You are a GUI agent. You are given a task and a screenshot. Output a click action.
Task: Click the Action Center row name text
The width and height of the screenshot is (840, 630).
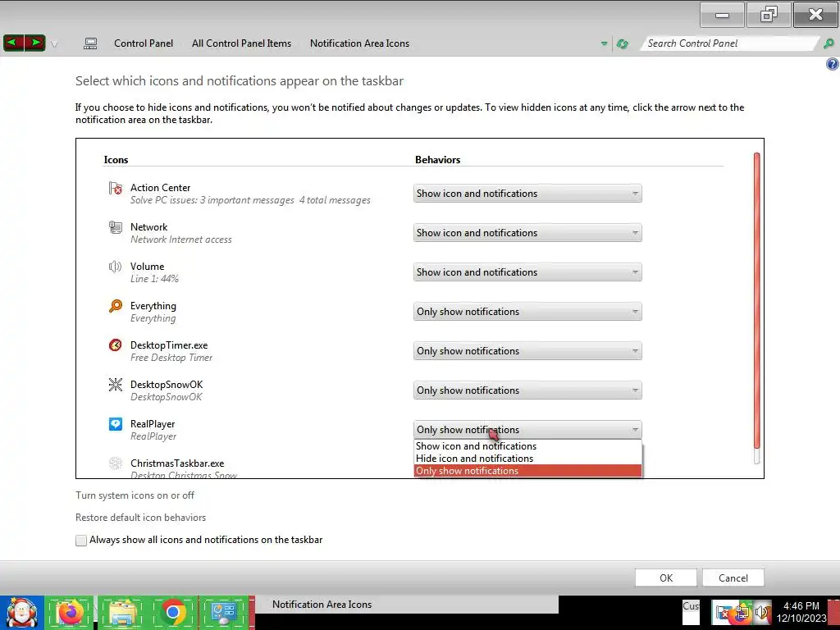point(160,188)
